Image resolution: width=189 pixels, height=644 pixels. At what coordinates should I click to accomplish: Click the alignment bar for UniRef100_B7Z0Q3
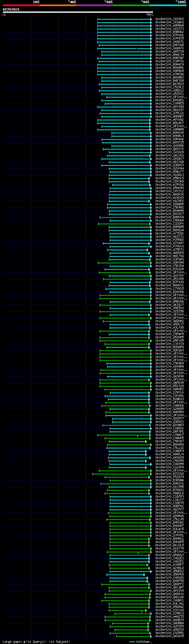(x=122, y=474)
